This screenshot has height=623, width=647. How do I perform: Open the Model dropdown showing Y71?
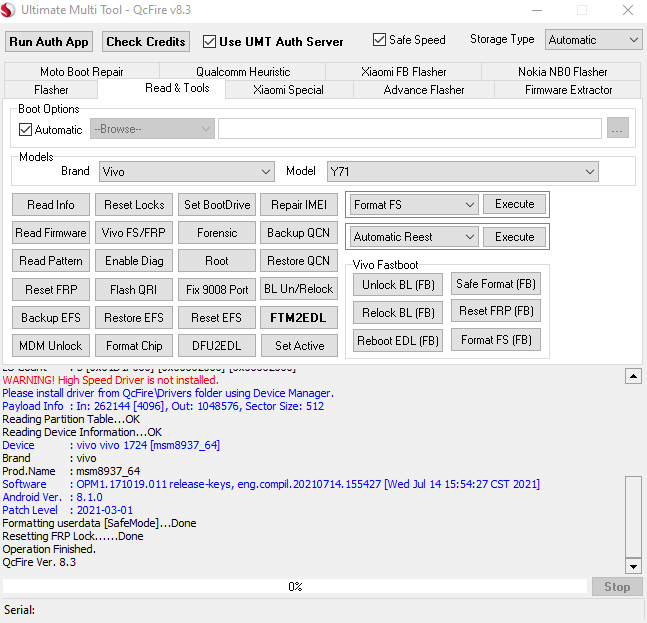pyautogui.click(x=462, y=171)
